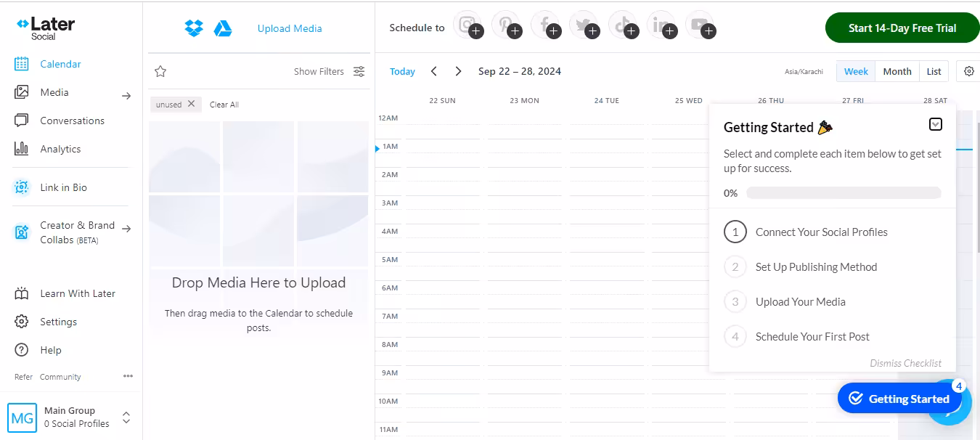Switch to List view
The height and width of the screenshot is (440, 980).
pyautogui.click(x=934, y=71)
